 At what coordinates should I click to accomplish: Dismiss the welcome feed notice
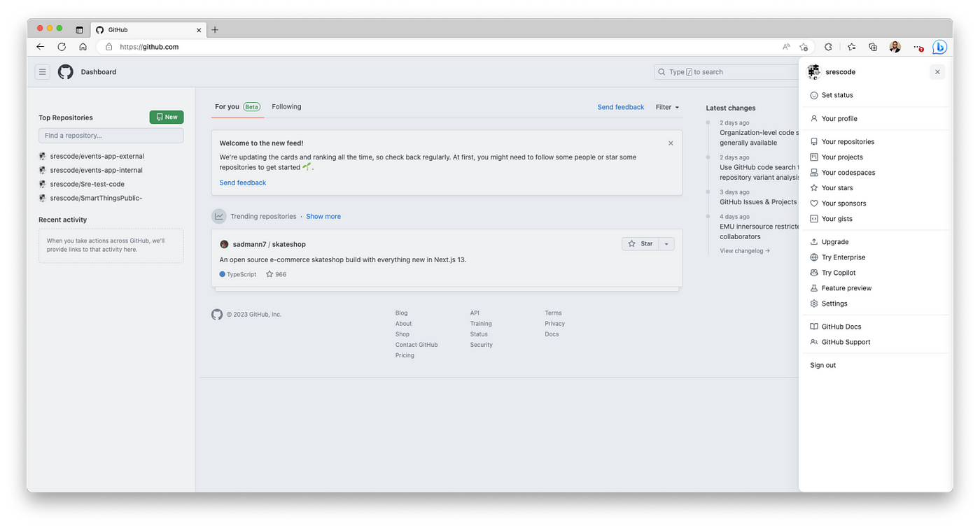pyautogui.click(x=671, y=143)
